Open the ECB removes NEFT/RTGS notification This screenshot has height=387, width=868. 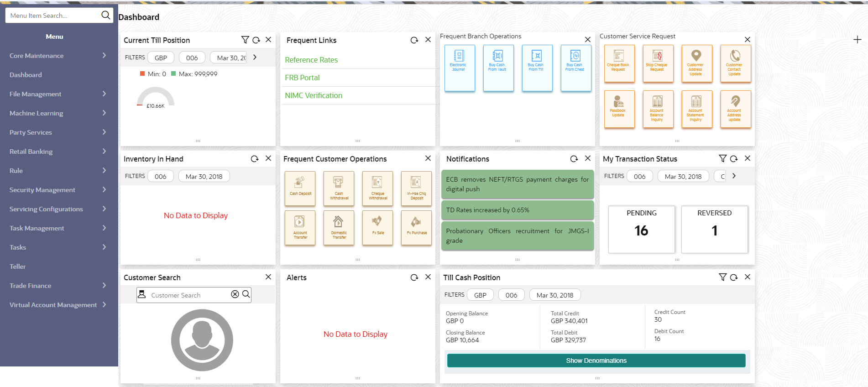coord(518,184)
